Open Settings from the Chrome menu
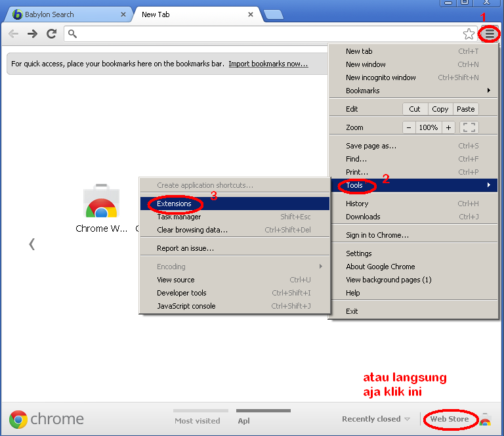This screenshot has width=504, height=436. pyautogui.click(x=413, y=253)
